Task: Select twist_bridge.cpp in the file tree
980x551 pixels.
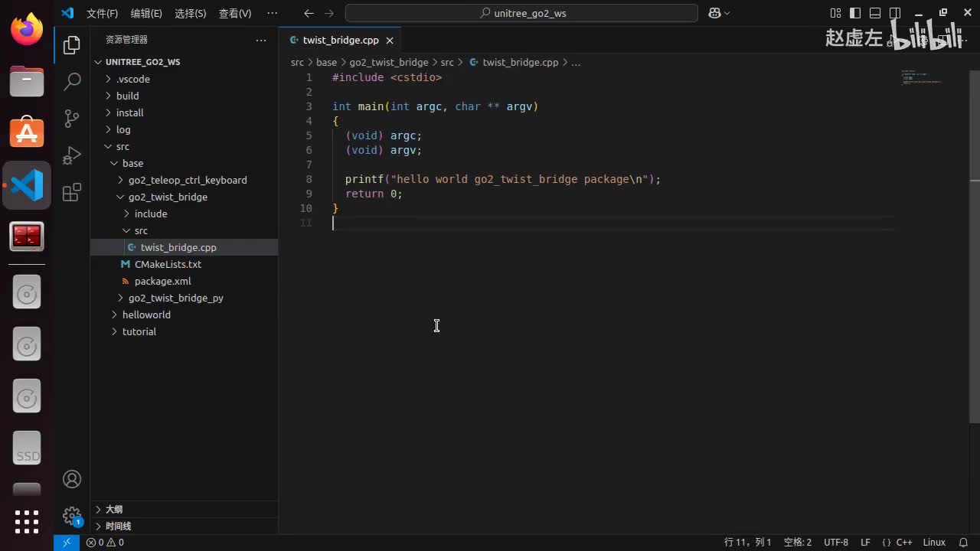Action: (184, 247)
